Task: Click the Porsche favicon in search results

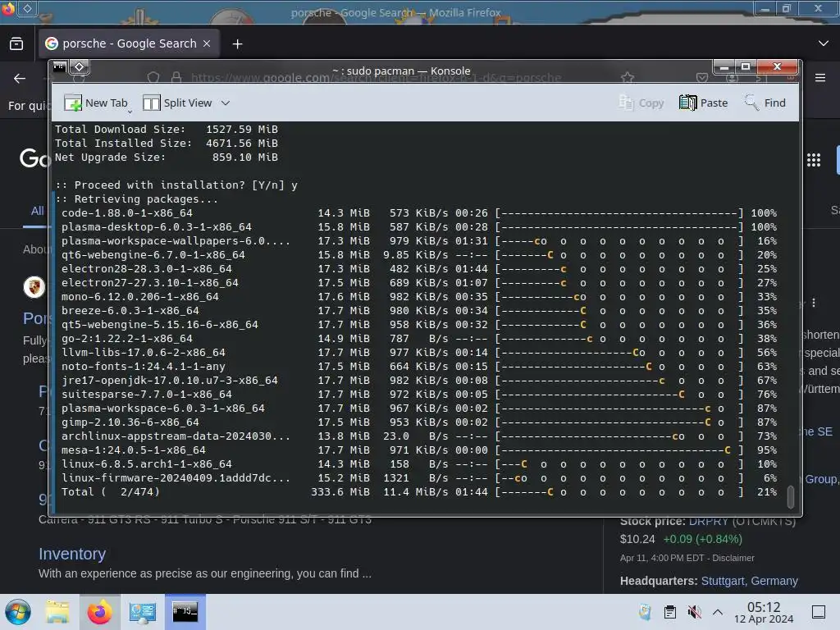Action: [x=34, y=287]
